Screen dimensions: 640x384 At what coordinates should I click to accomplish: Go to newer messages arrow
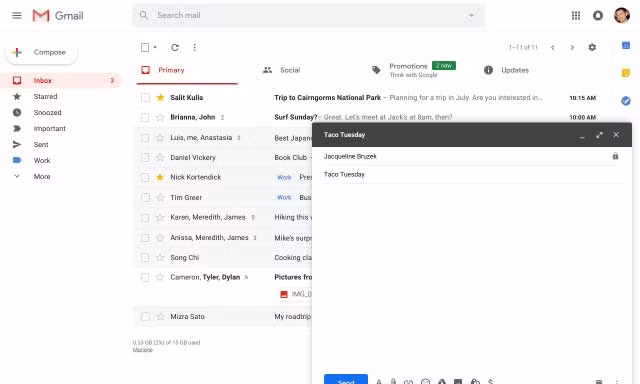coord(553,47)
